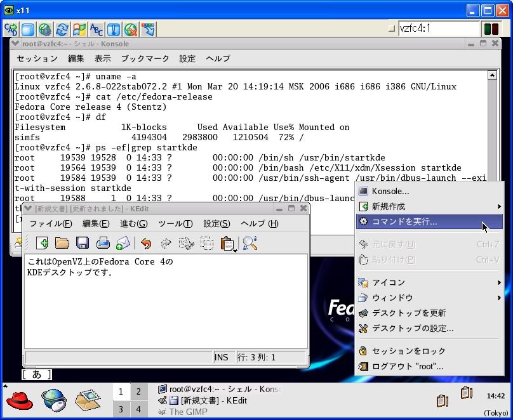Switch to virtual desktop 4 in pager
Screen dimensions: 513x420
point(138,409)
